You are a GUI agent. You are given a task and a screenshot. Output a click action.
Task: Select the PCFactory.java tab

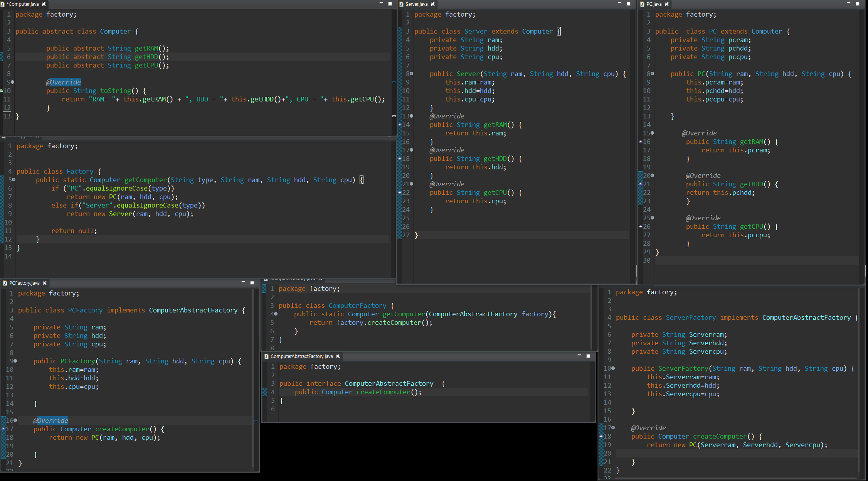tap(24, 283)
